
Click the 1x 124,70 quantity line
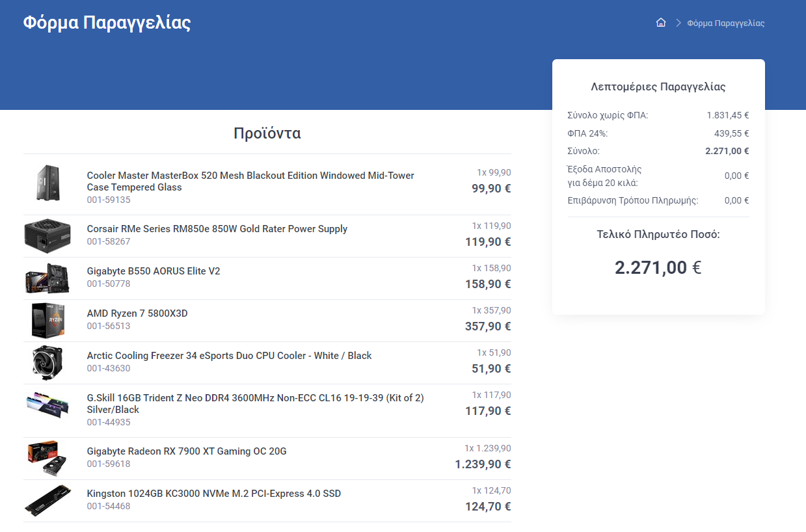pyautogui.click(x=492, y=490)
